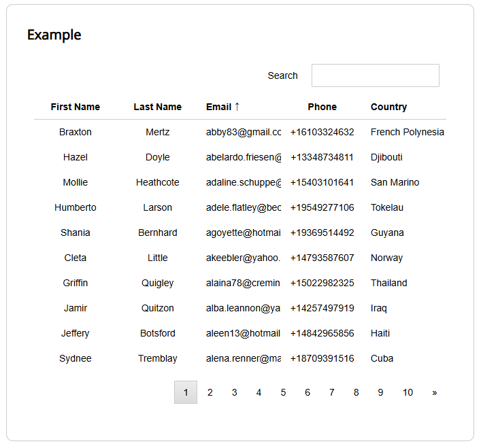Sort table by Last Name column
This screenshot has height=448, width=481.
click(x=157, y=107)
